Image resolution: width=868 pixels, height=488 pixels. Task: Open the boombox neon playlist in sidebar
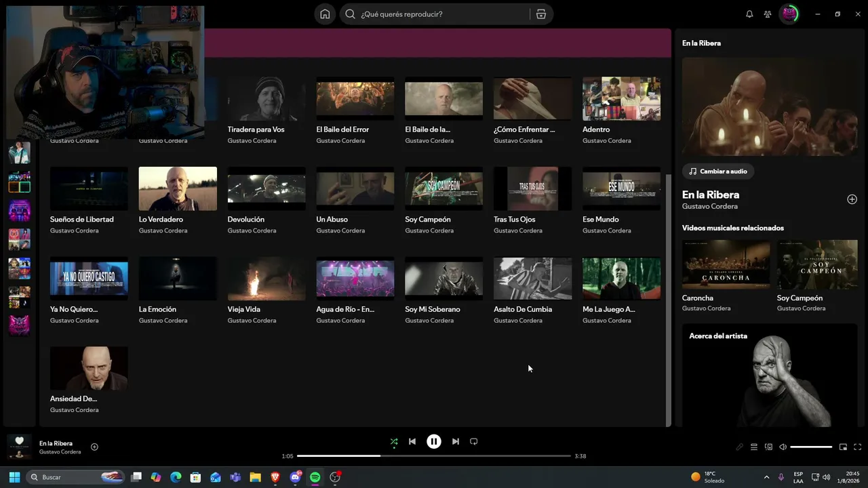[20, 211]
